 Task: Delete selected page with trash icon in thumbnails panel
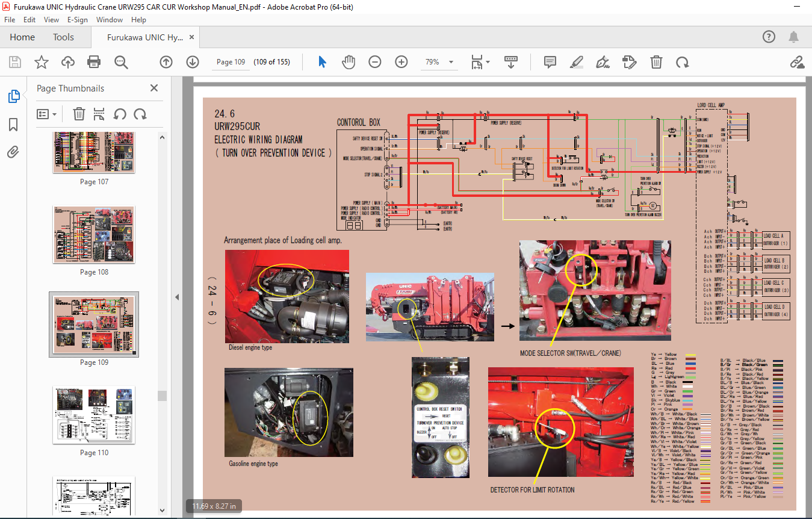click(79, 114)
